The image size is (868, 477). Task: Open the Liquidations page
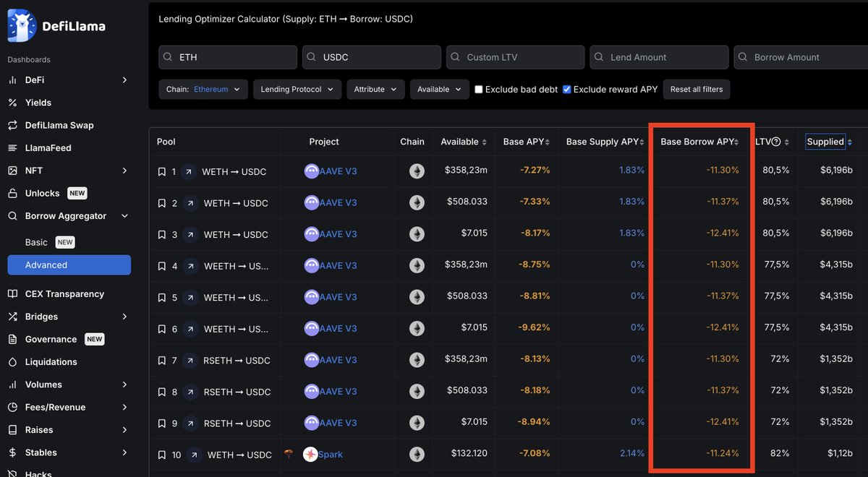(51, 362)
